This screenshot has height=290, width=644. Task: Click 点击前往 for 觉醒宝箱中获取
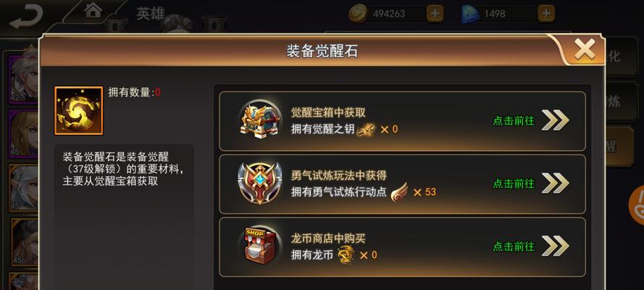514,121
